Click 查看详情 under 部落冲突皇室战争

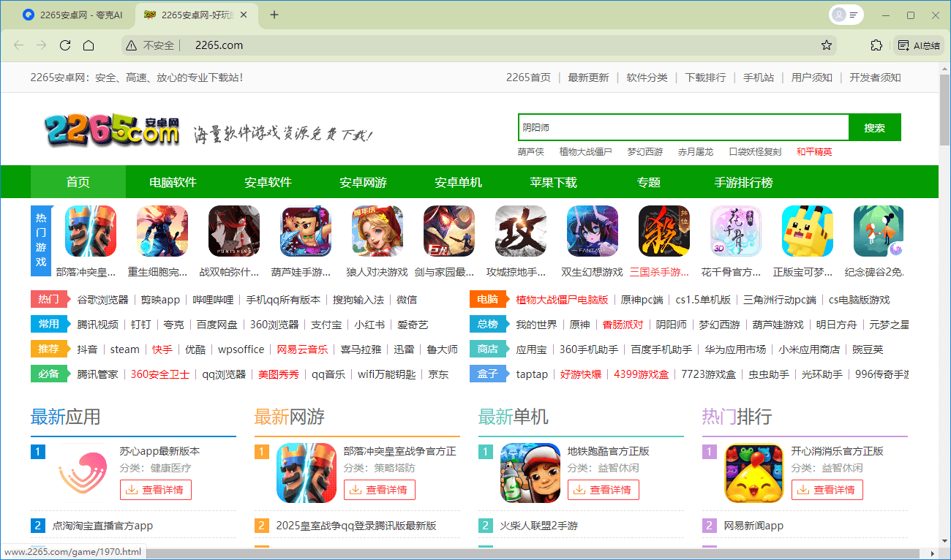(x=380, y=490)
